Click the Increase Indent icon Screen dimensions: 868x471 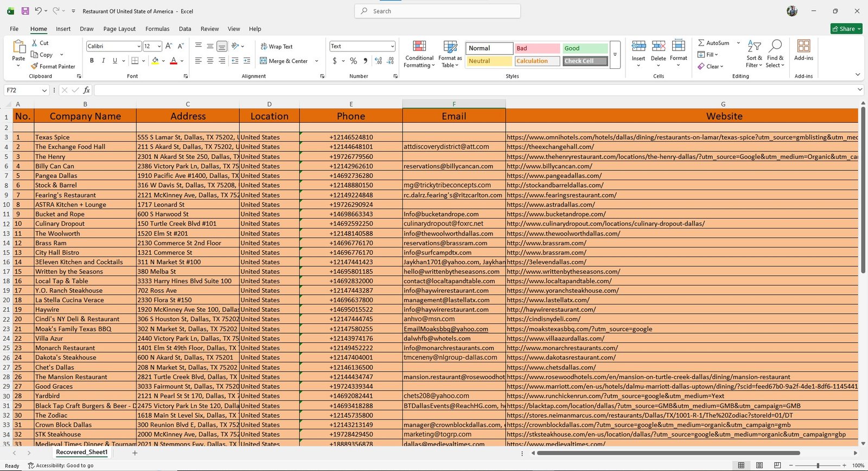[247, 61]
